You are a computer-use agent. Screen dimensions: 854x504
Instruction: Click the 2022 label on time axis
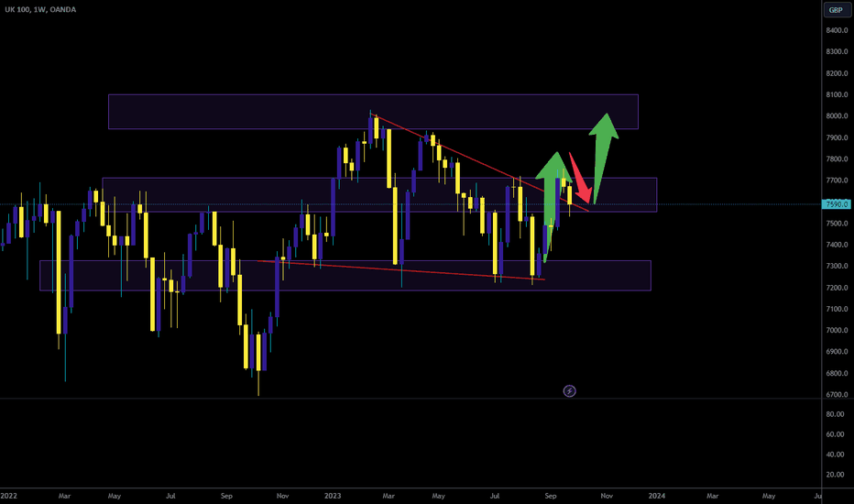pos(9,496)
